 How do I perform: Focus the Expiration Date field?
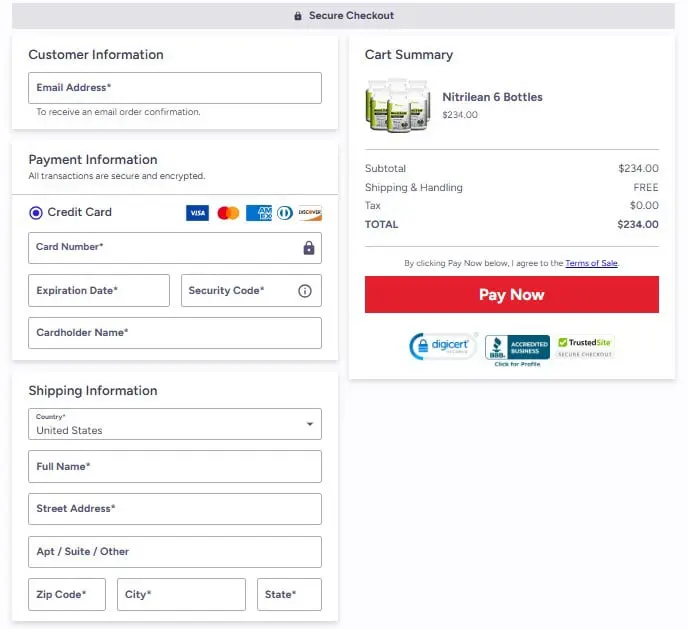pyautogui.click(x=99, y=290)
